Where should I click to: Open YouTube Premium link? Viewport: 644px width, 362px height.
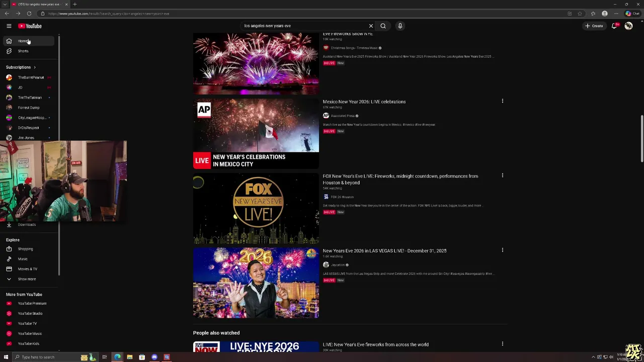coord(29,303)
